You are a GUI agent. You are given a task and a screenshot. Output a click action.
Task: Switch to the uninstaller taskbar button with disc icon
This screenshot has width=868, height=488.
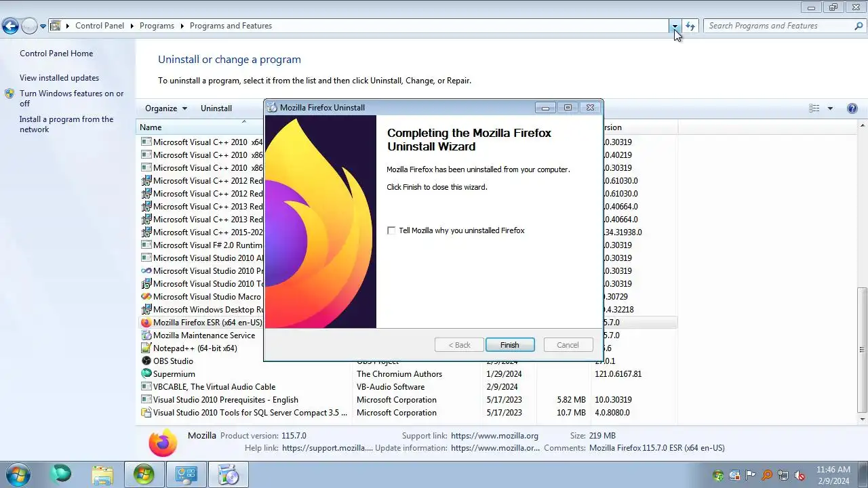click(228, 474)
